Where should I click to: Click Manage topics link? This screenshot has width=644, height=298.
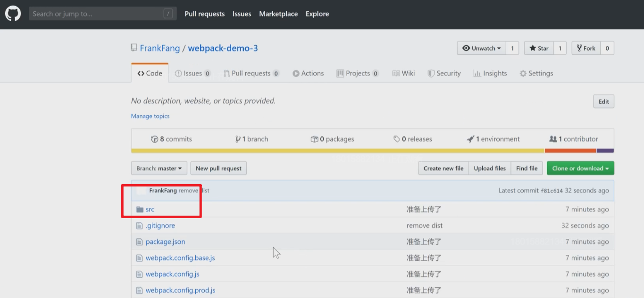click(x=150, y=116)
